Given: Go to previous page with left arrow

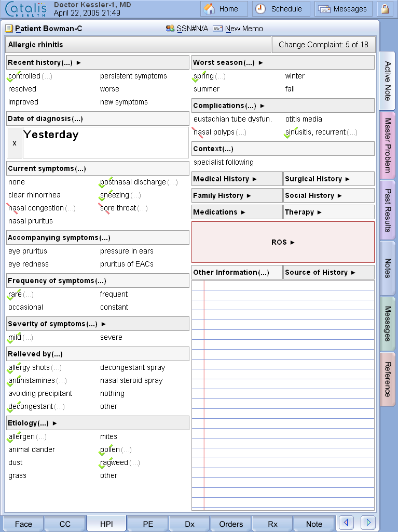Looking at the screenshot, I should (x=346, y=522).
